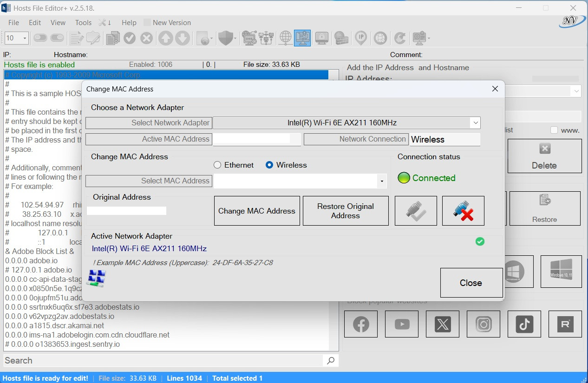The width and height of the screenshot is (588, 383).
Task: Click the edit entry notepad-with-pen icon
Action: (93, 38)
